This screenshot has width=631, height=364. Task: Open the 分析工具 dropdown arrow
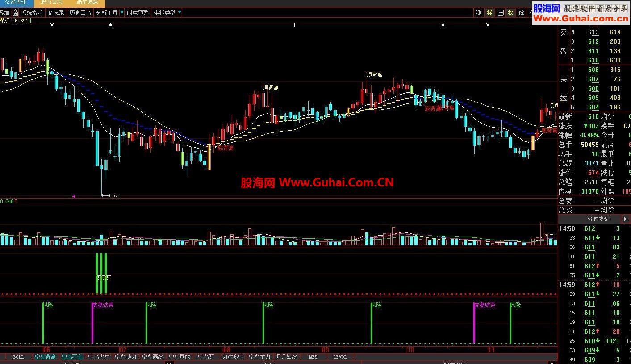tap(121, 12)
